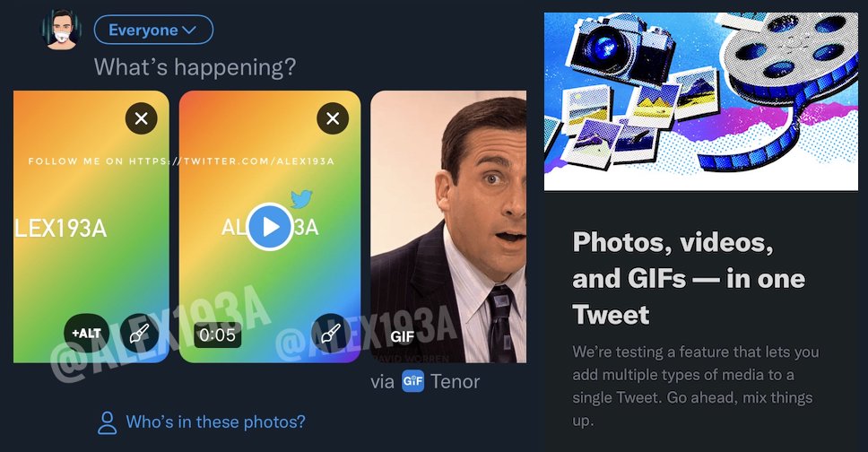
Task: Remove the first photo attachment
Action: point(141,117)
